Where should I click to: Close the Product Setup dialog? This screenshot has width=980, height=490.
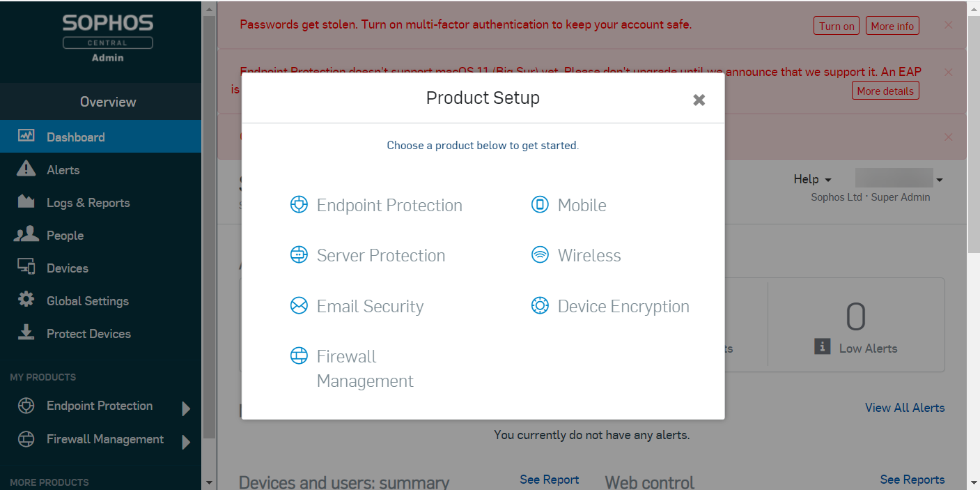click(699, 100)
